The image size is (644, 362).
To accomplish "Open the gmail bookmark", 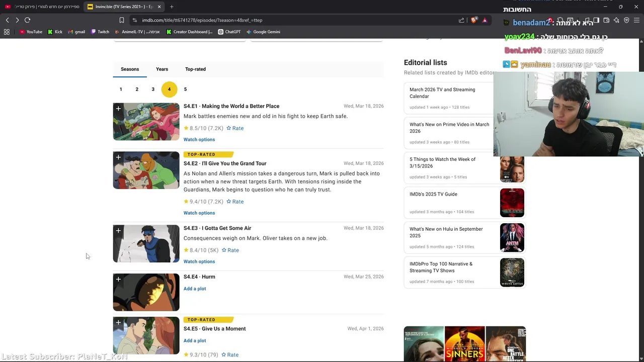I will coord(76,32).
